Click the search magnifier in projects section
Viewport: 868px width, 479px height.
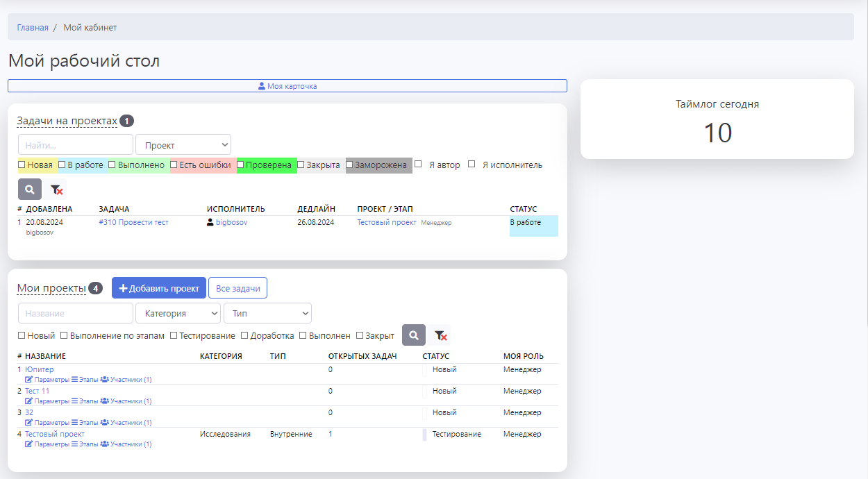click(413, 335)
